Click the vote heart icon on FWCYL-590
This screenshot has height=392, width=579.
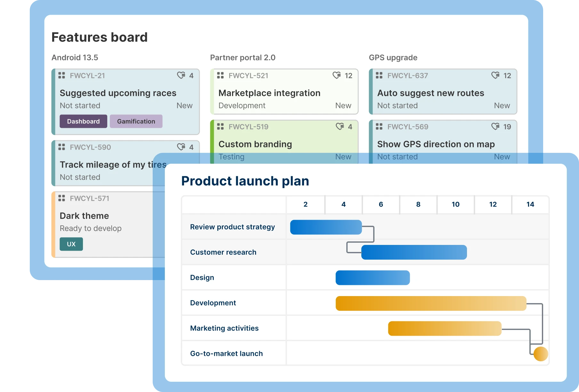[x=181, y=147]
